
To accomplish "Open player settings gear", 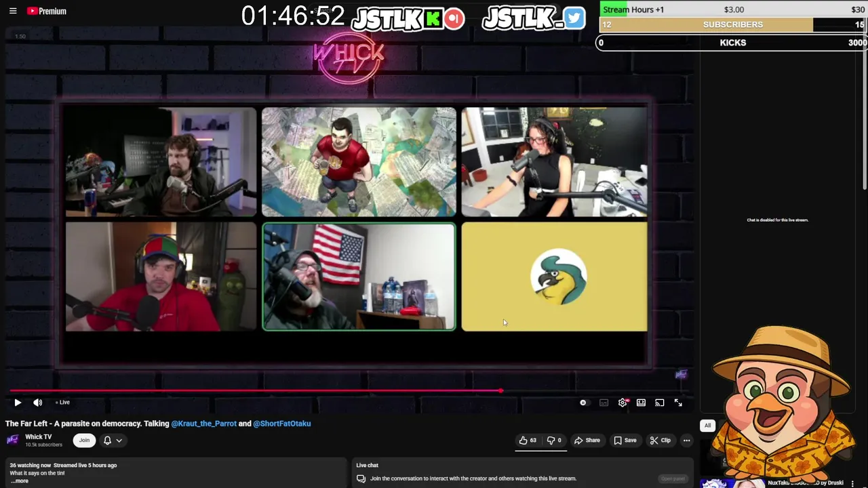I will point(623,403).
